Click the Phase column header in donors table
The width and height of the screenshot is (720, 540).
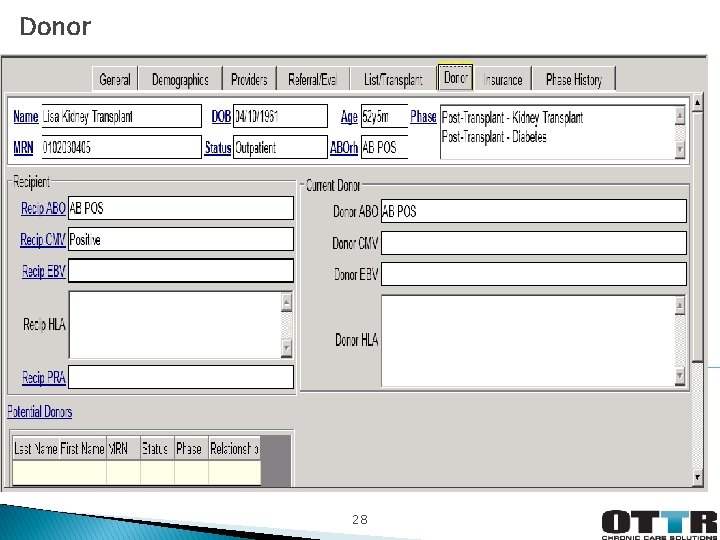[191, 448]
